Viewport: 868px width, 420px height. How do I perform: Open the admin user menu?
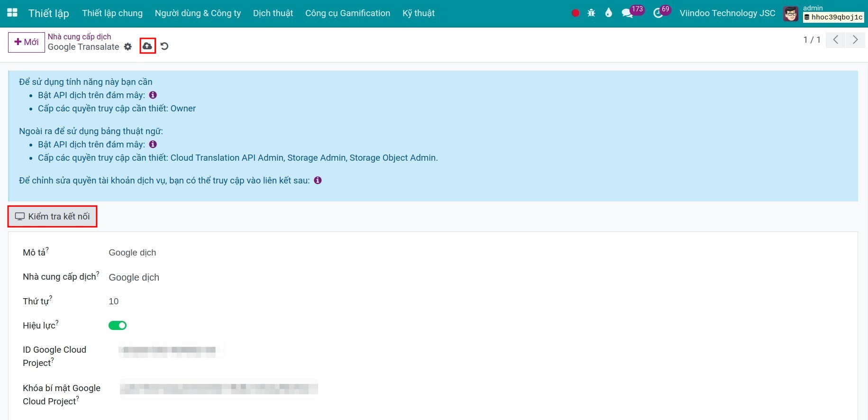click(x=824, y=13)
